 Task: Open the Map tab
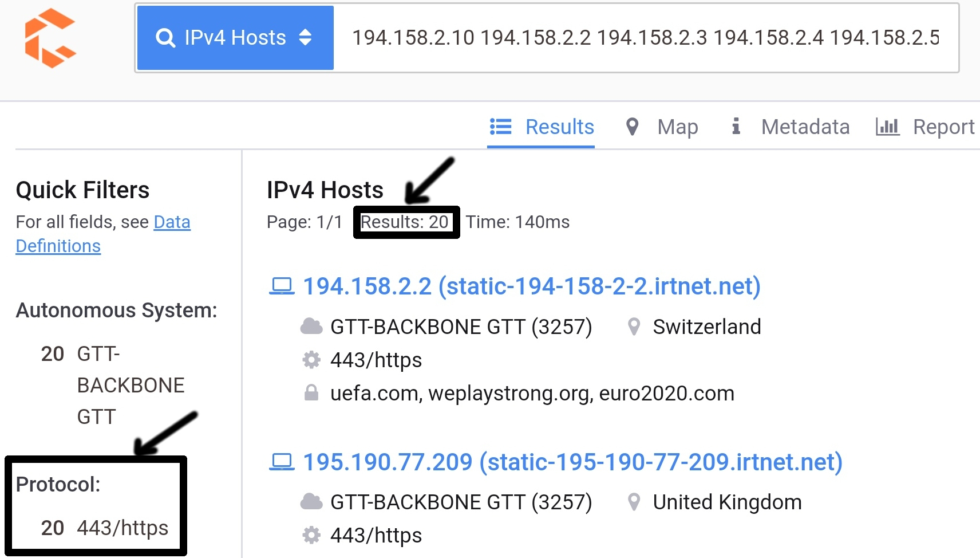662,127
